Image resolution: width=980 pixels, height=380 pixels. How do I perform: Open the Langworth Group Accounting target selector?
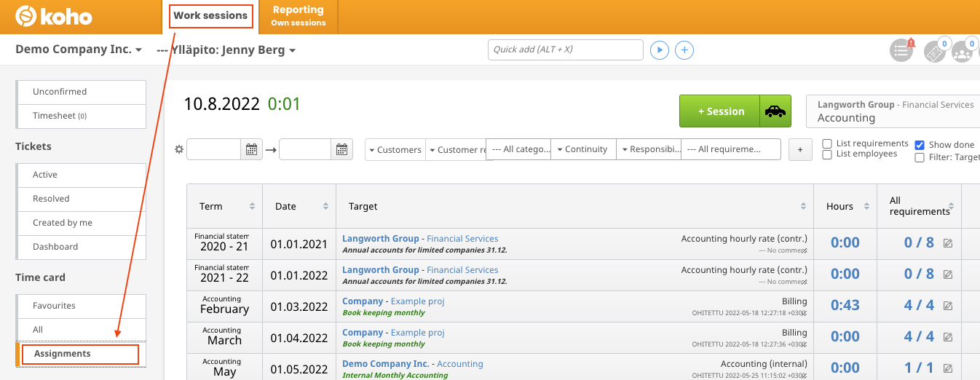[893, 111]
